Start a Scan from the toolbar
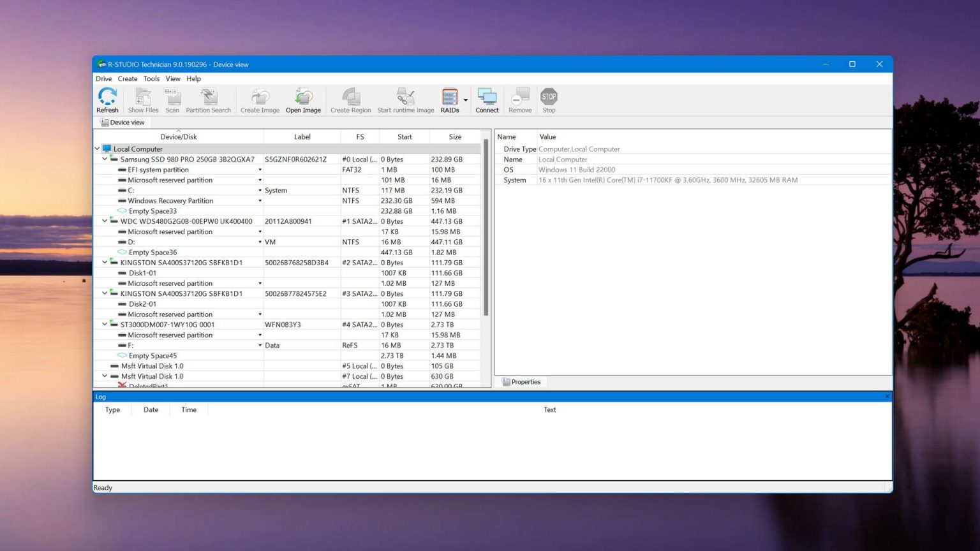The height and width of the screenshot is (551, 980). pyautogui.click(x=172, y=99)
